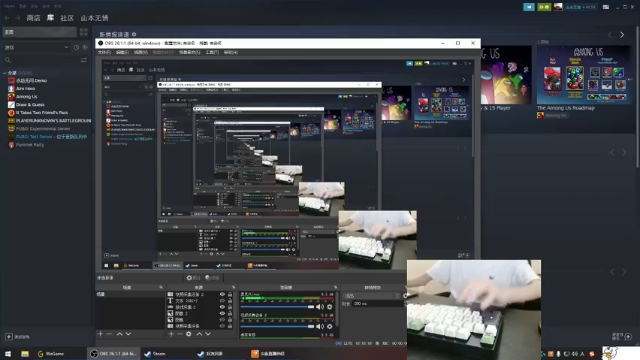
Task: Add a new scene with plus icon
Action: tap(100, 334)
